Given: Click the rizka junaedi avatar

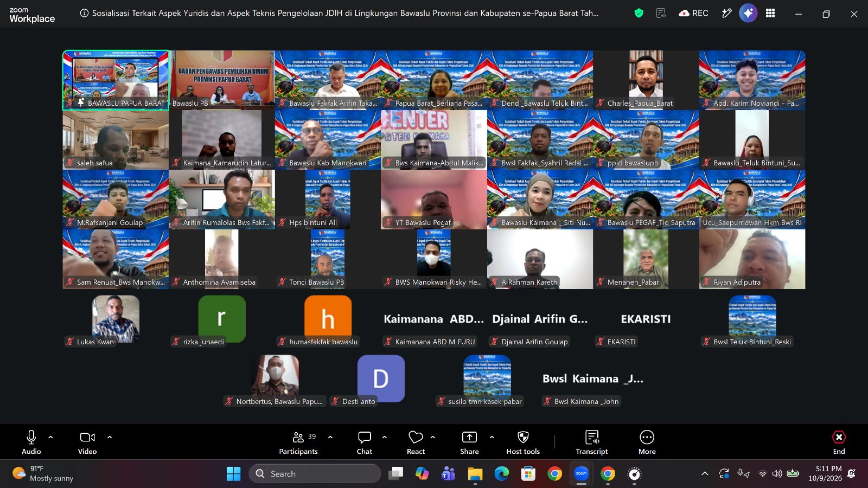Looking at the screenshot, I should point(221,318).
